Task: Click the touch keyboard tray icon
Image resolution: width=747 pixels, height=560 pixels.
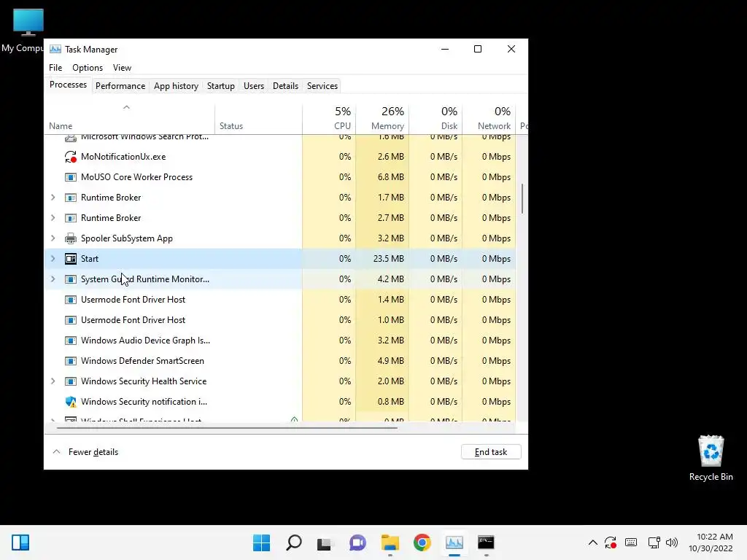Action: [631, 542]
